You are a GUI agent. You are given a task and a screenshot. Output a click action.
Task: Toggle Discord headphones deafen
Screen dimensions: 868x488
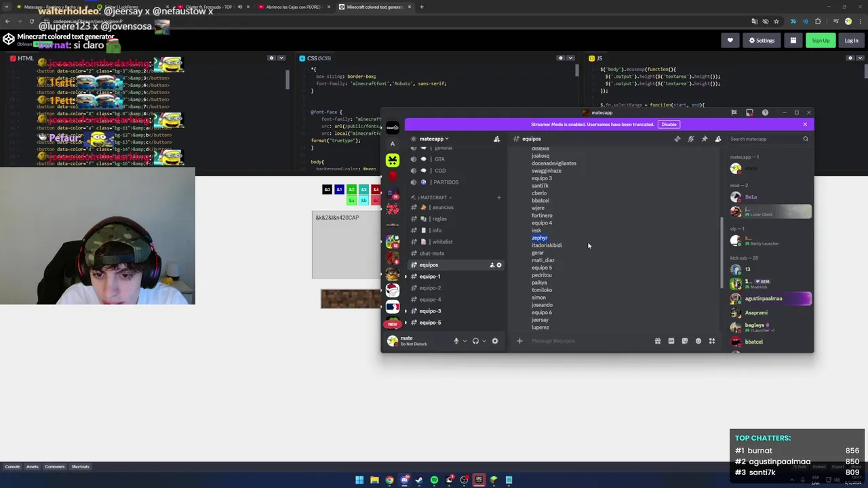click(475, 341)
